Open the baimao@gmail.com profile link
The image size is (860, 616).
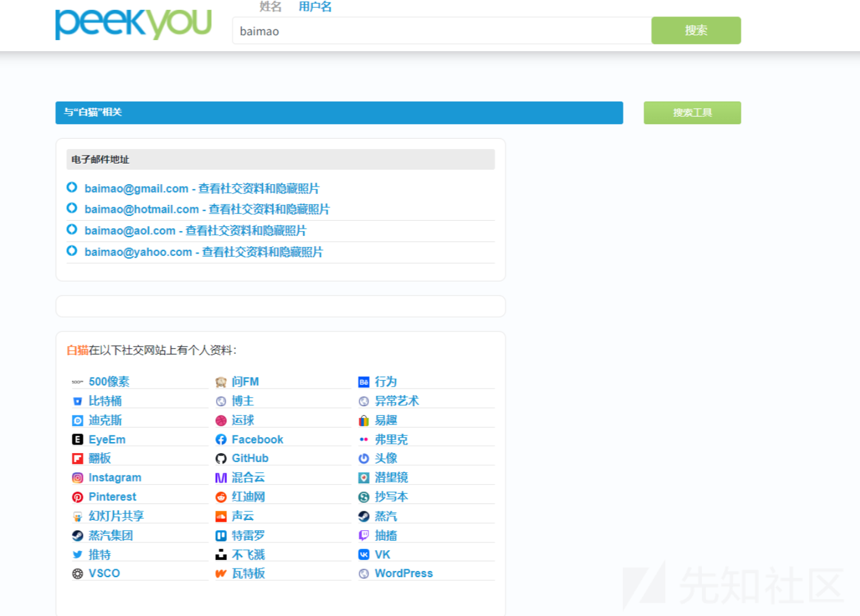click(202, 189)
